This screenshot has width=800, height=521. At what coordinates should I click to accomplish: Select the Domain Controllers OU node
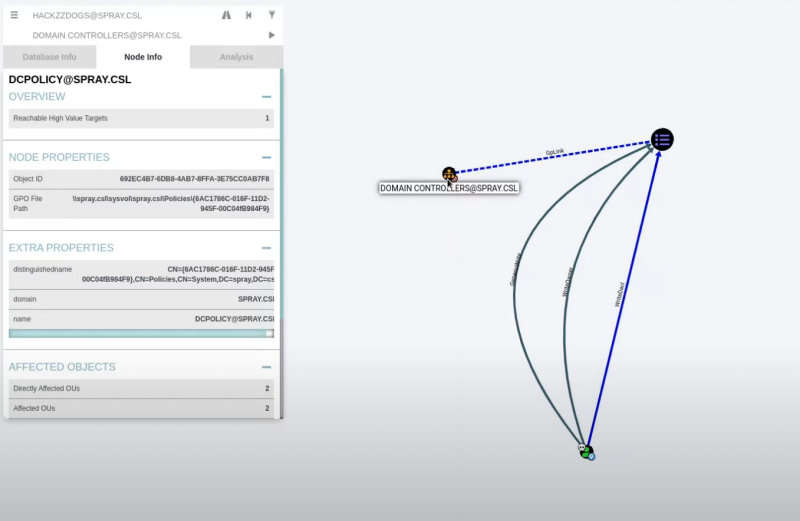pyautogui.click(x=449, y=174)
